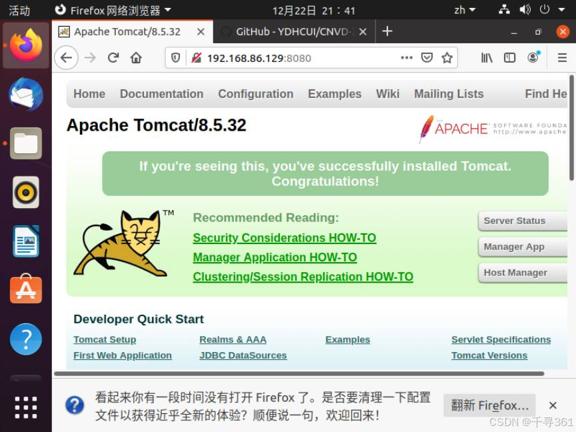This screenshot has height=432, width=576.
Task: Open the First Web Application link
Action: (122, 356)
